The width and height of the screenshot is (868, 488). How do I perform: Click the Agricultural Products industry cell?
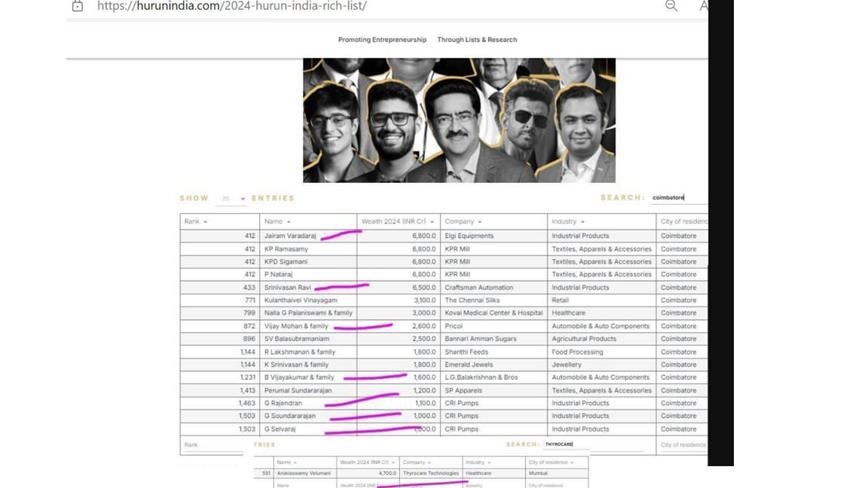tap(602, 339)
